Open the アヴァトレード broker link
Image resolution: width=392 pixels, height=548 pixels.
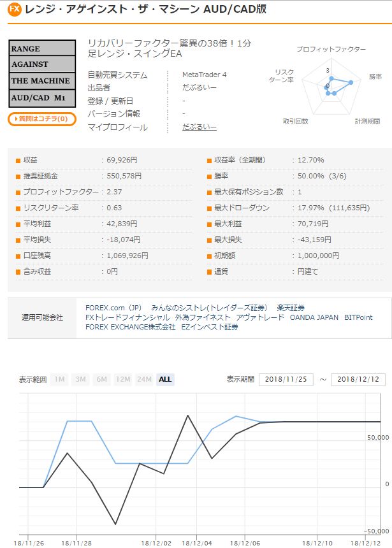coord(260,317)
